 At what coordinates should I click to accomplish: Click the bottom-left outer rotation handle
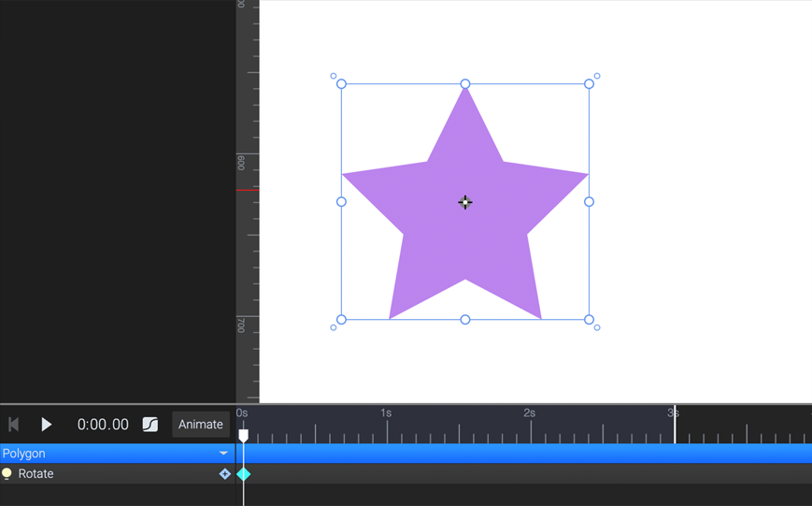(x=334, y=327)
